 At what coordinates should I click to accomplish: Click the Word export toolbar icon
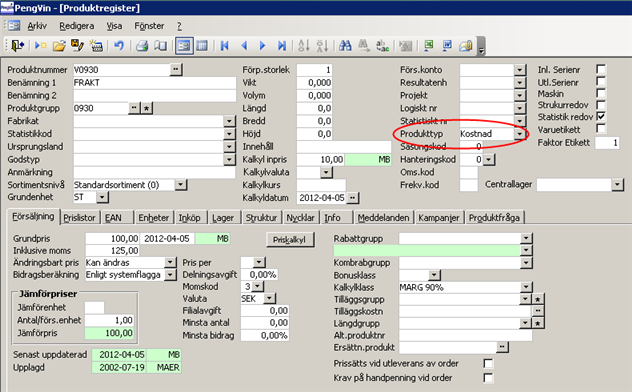[447, 46]
